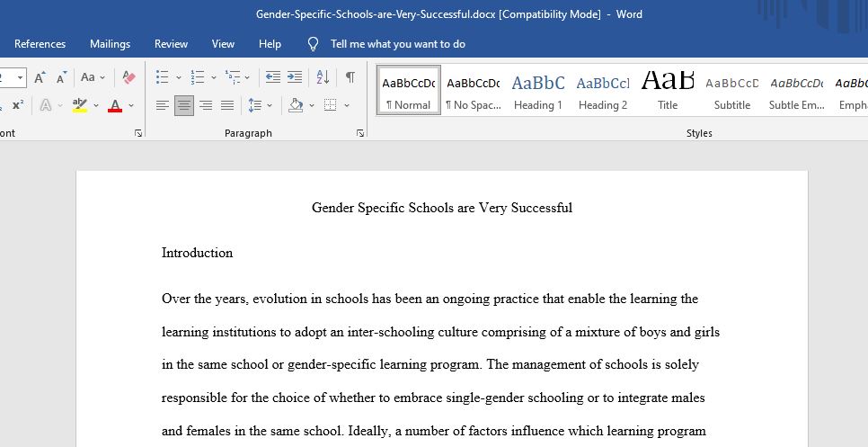Decrease the paragraph indent
Screen dimensions: 868x447
click(273, 77)
